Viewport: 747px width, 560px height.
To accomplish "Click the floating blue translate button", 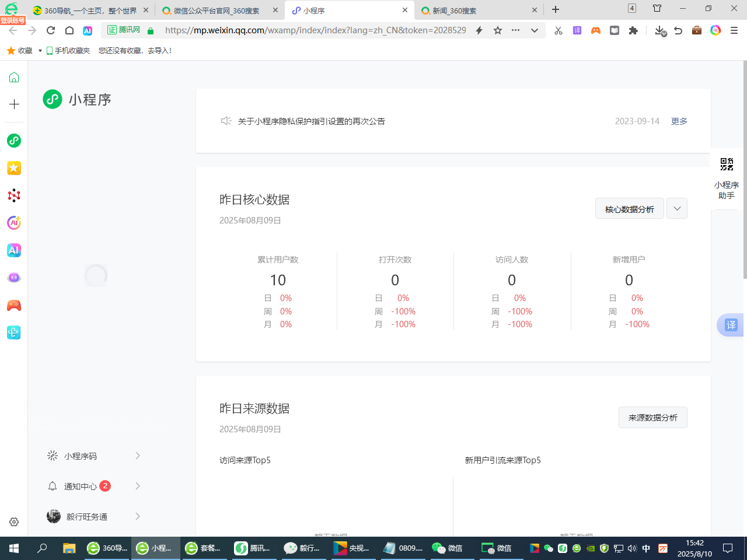I will [x=731, y=325].
